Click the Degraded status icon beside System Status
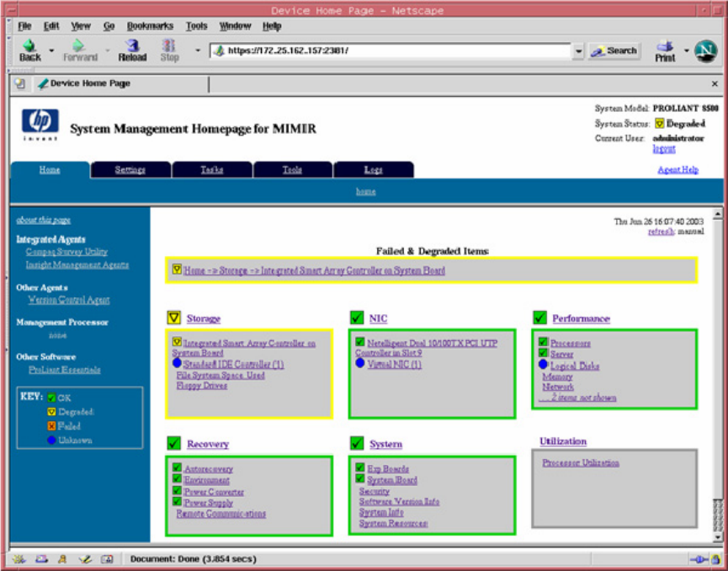Image resolution: width=728 pixels, height=571 pixels. click(x=660, y=124)
